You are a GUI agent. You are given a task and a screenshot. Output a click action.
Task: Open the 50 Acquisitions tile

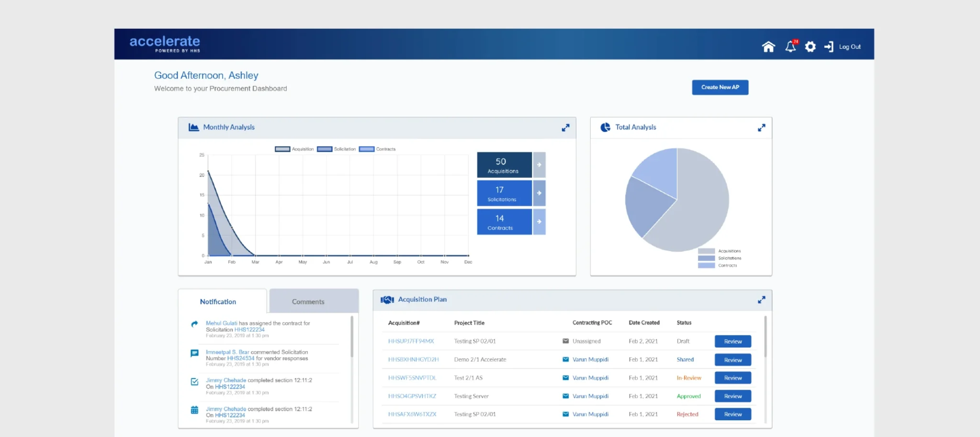(504, 165)
